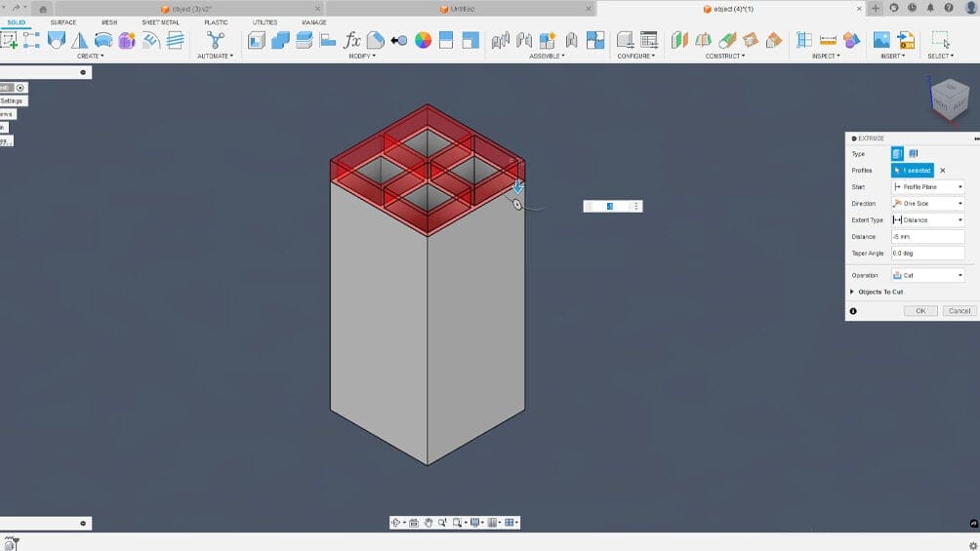This screenshot has width=980, height=551.
Task: Open the ASSEMBLE dropdown menu
Action: click(x=547, y=57)
